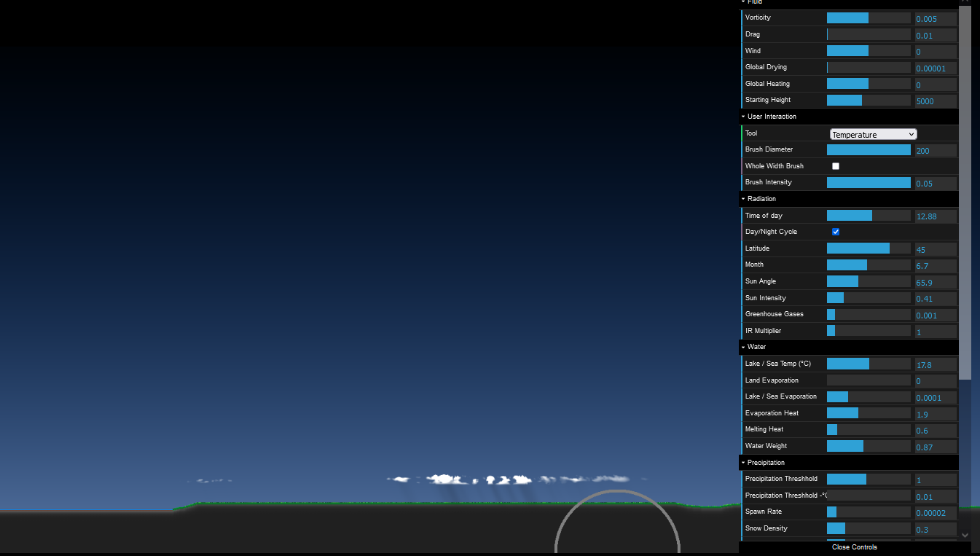Viewport: 980px width, 556px height.
Task: Collapse the Water folder
Action: tap(849, 347)
